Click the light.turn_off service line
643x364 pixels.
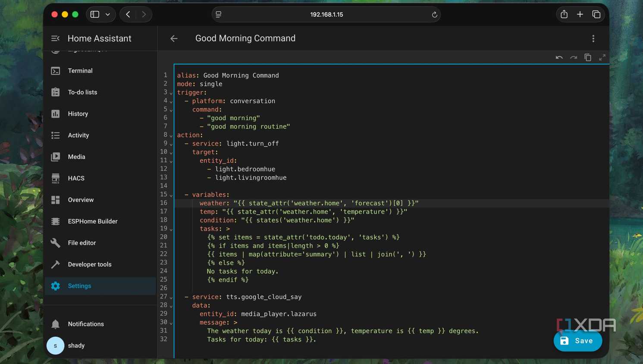[232, 144]
